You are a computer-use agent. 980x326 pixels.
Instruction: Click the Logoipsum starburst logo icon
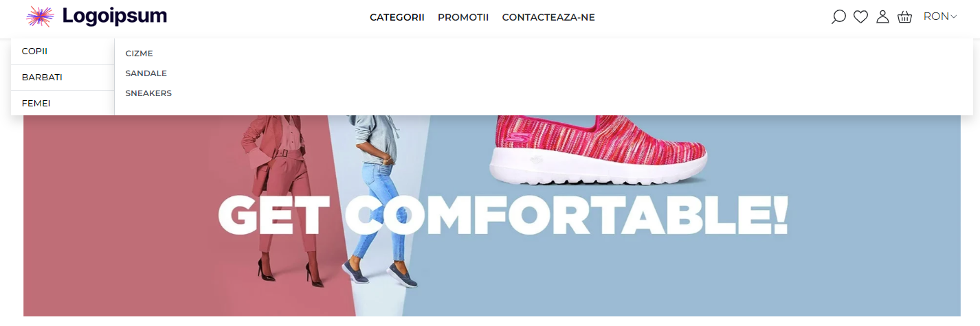(40, 16)
